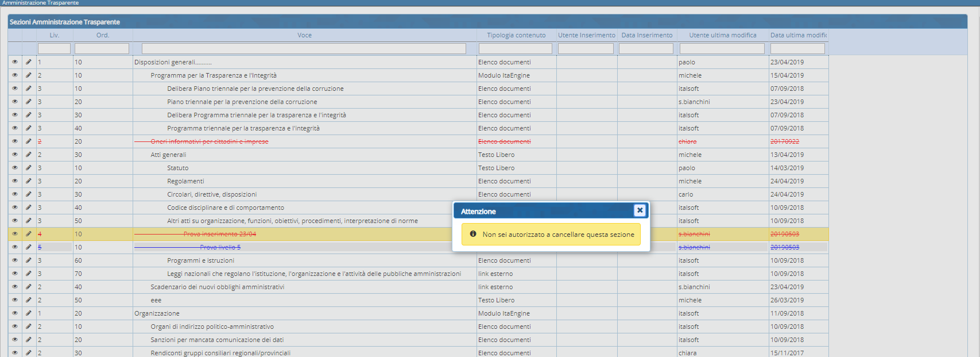Click pencil for Scadenzario dei nuovi obblighi row
This screenshot has width=980, height=357.
[x=29, y=287]
